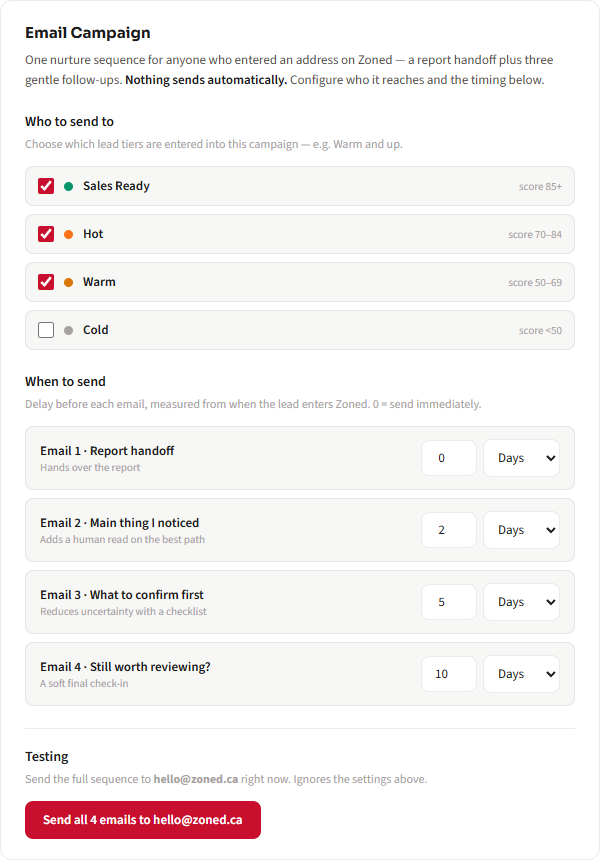The width and height of the screenshot is (600, 860).
Task: Uncheck the Warm tier checkbox
Action: tap(46, 282)
